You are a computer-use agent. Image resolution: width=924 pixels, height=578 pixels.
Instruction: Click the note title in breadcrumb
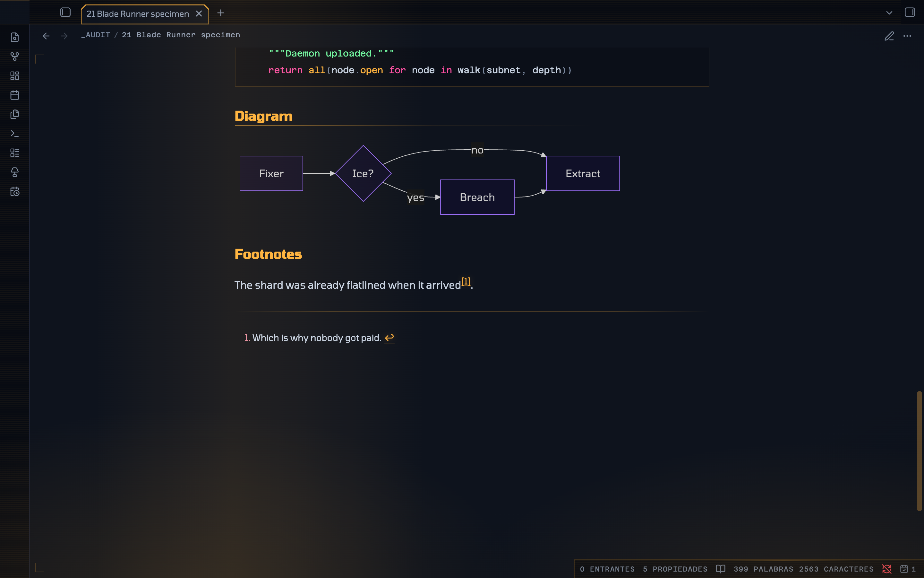[x=181, y=35]
